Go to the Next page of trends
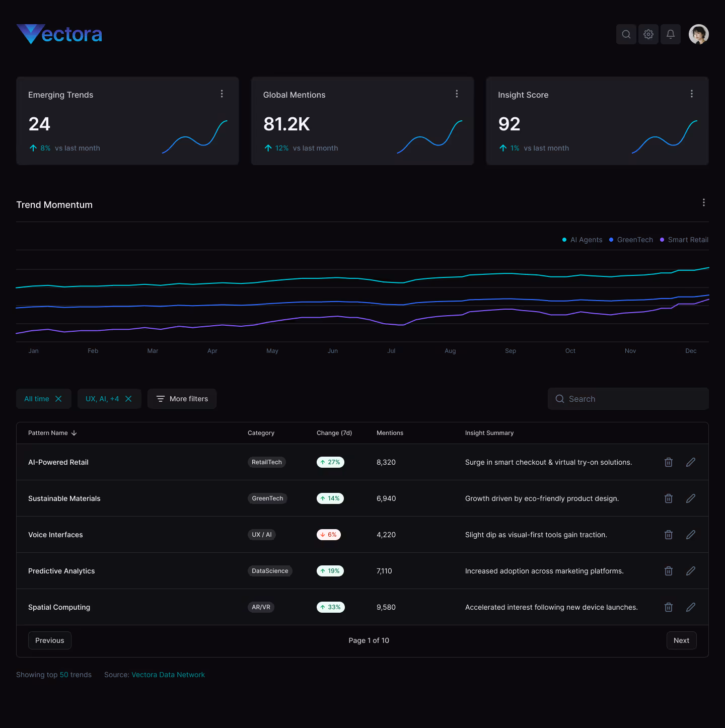Screen dimensions: 725x728 pos(681,640)
